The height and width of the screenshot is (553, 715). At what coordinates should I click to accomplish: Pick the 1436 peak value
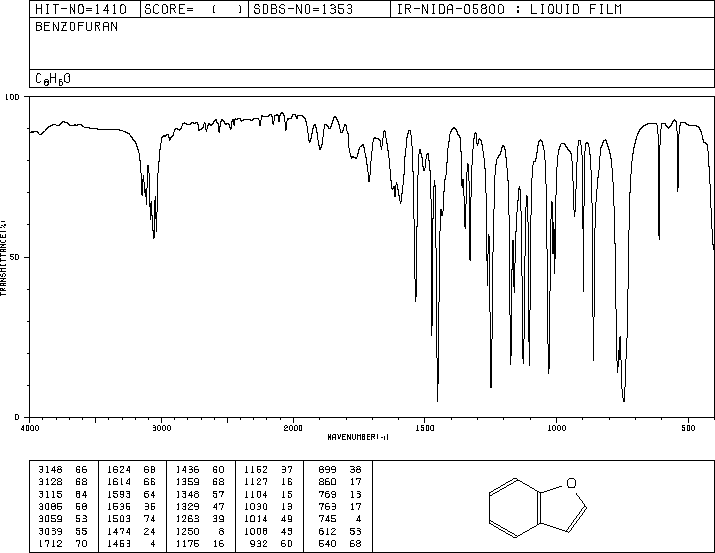[x=187, y=469]
